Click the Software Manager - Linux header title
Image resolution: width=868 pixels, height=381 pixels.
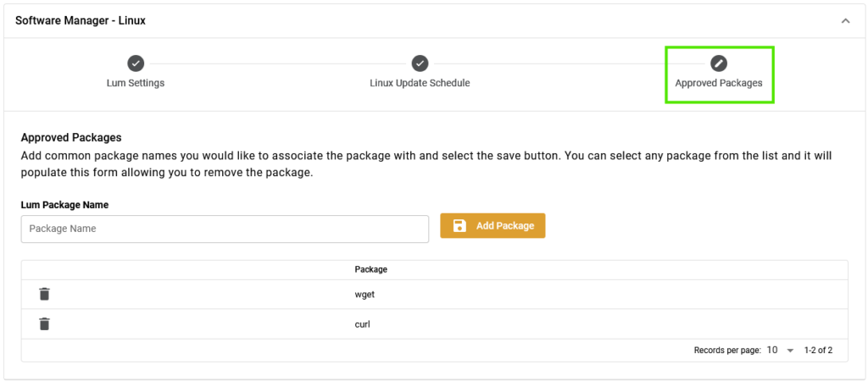(x=81, y=21)
